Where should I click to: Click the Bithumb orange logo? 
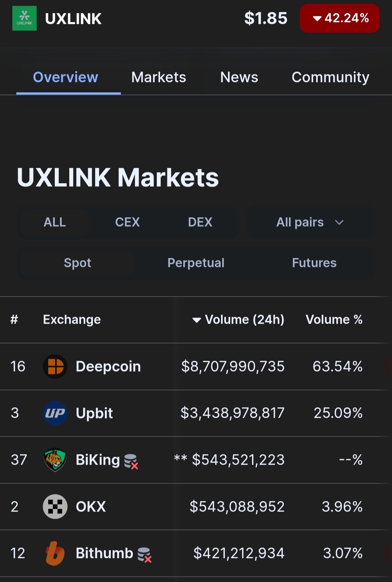[55, 553]
